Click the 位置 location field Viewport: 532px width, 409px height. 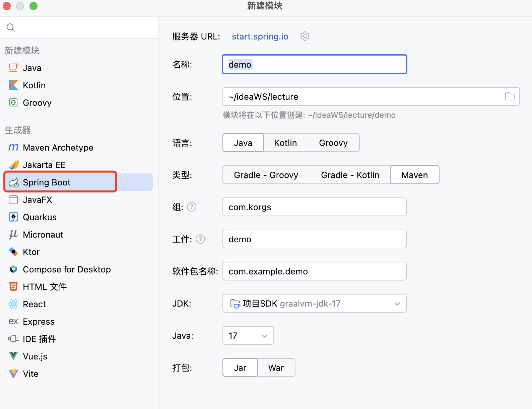(x=371, y=96)
